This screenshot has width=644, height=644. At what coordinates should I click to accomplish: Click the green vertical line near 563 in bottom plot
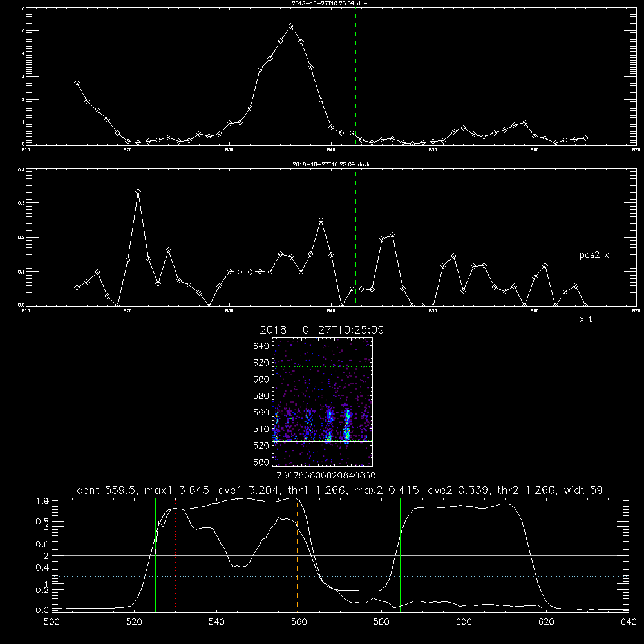click(310, 555)
